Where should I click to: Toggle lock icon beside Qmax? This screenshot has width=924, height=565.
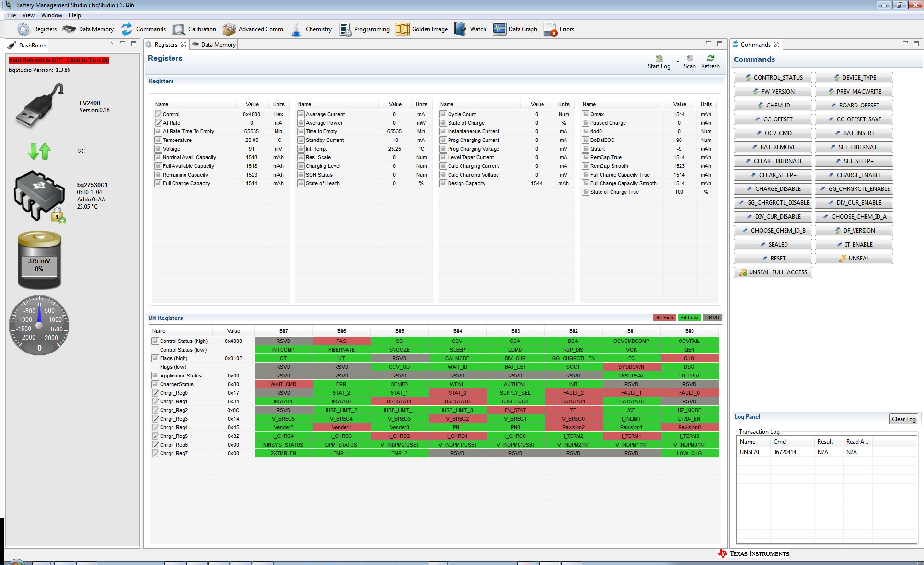[x=586, y=114]
